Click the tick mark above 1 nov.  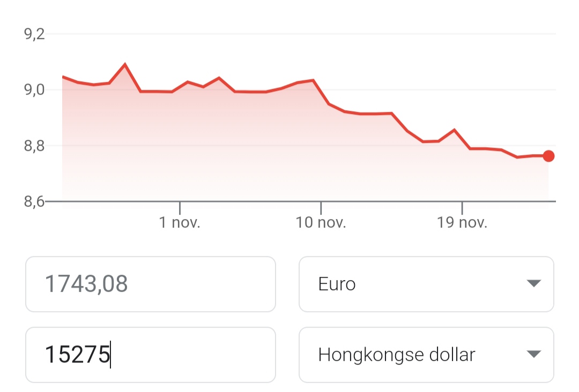[x=180, y=208]
